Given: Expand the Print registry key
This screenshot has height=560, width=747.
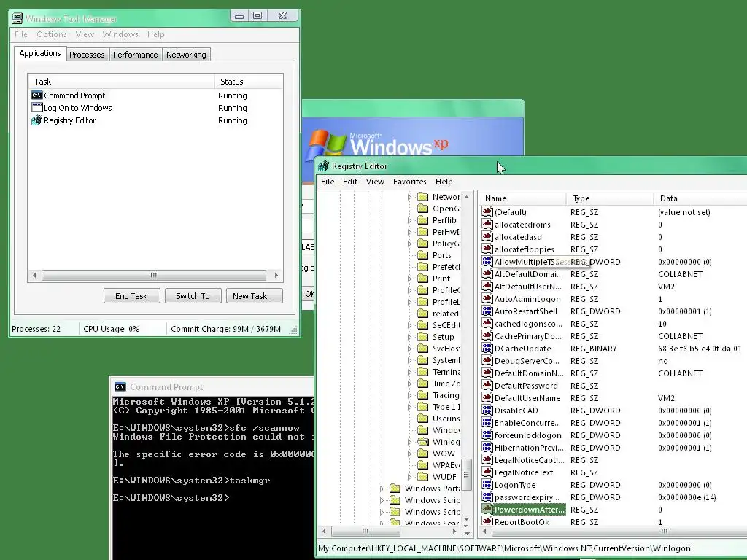Looking at the screenshot, I should point(409,279).
